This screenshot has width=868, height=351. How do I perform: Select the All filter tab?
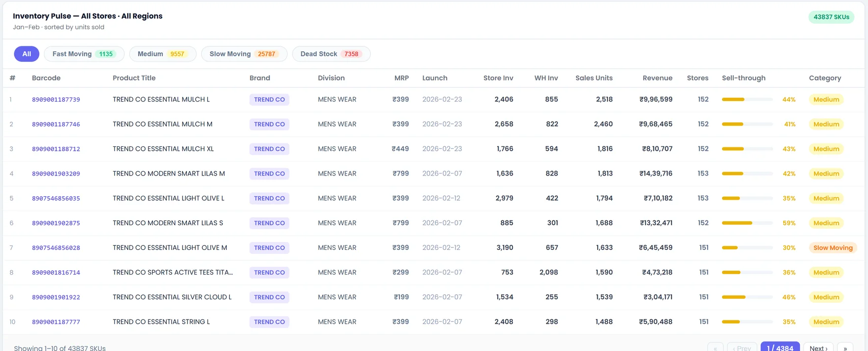tap(27, 54)
